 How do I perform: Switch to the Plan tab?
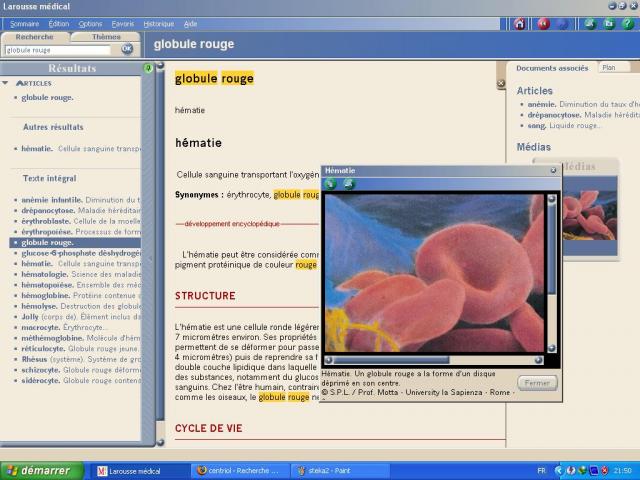pyautogui.click(x=609, y=67)
